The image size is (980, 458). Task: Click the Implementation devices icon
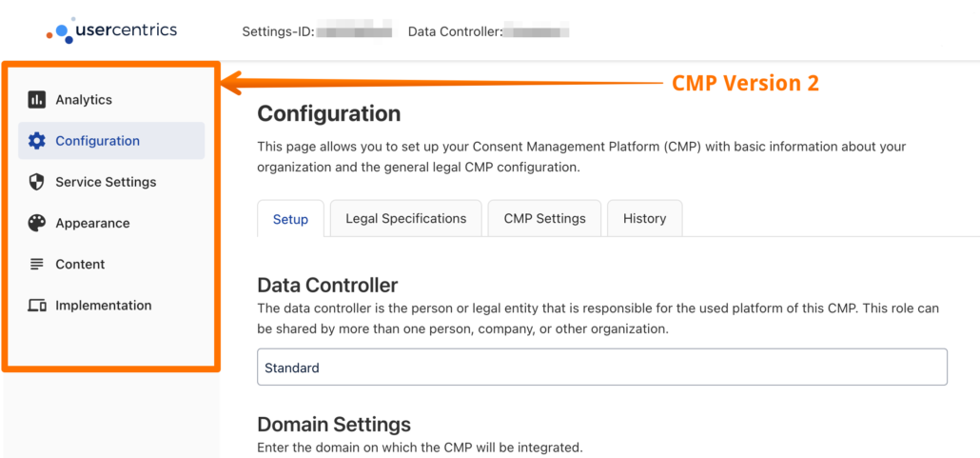coord(37,306)
